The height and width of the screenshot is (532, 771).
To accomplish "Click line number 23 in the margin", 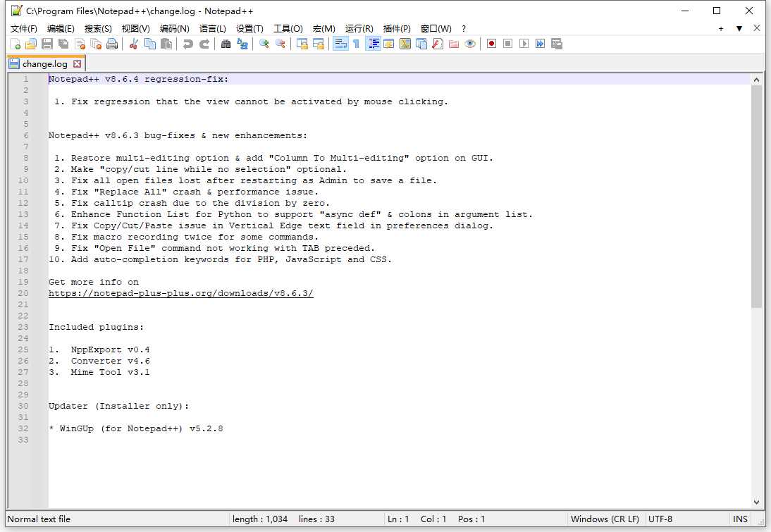I will coord(23,327).
